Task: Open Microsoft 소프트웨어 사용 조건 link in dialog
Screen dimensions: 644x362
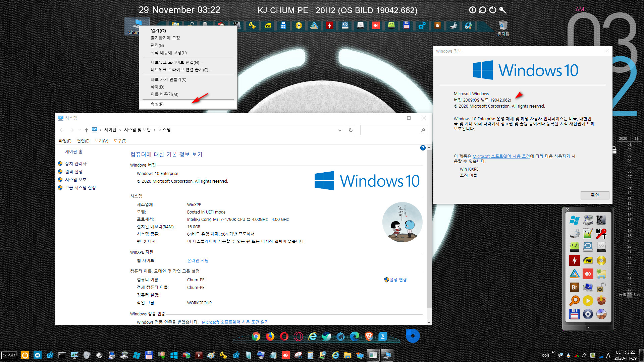Action: click(x=501, y=156)
